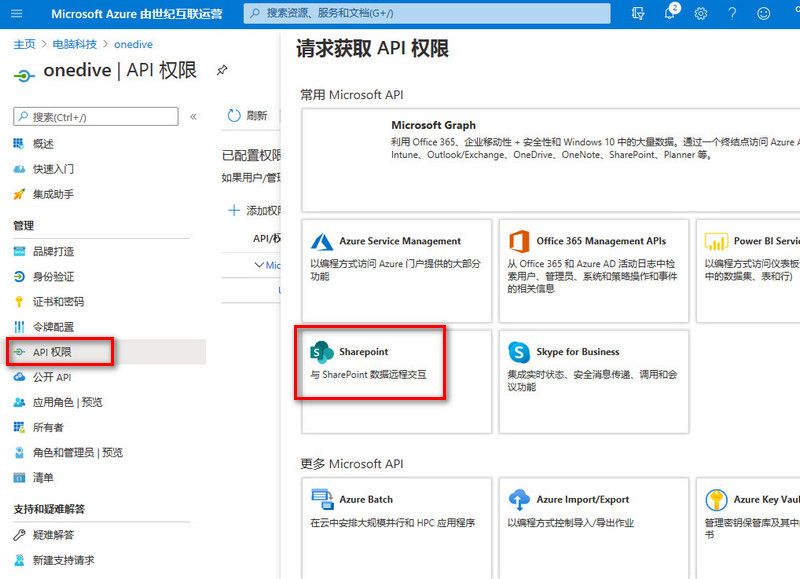The image size is (800, 579).
Task: Select 身份验证 in the sidebar
Action: coord(53,276)
